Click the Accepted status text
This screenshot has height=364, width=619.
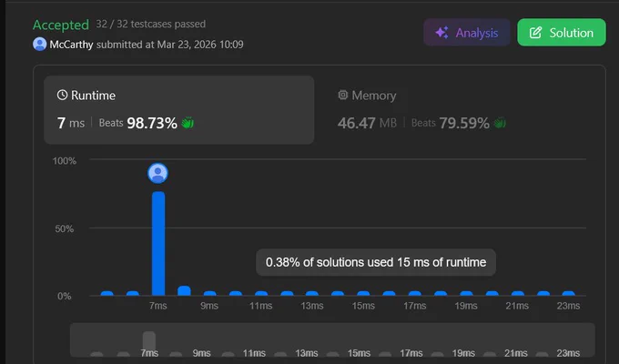tap(61, 25)
